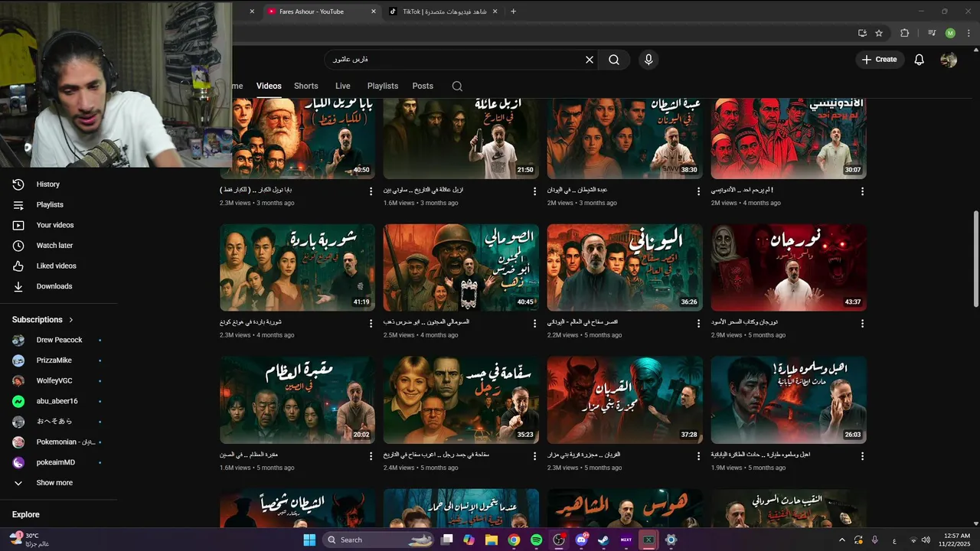Screen dimensions: 980x551
Task: Click the install app icon in address bar
Action: pyautogui.click(x=862, y=33)
